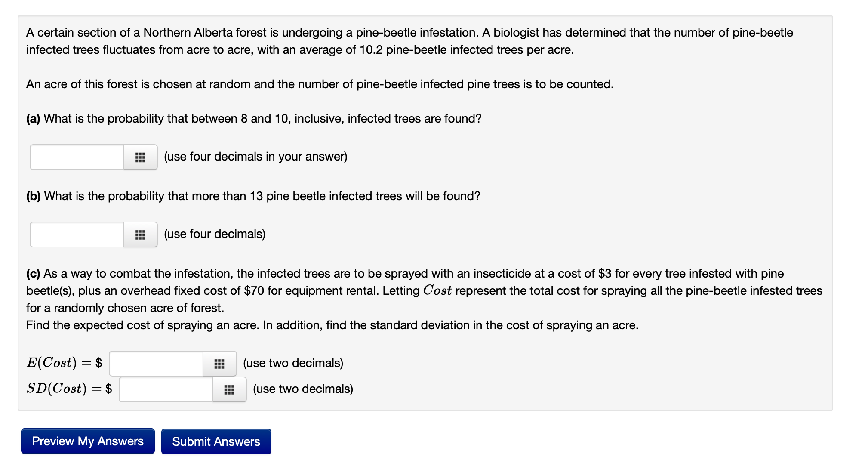Image resolution: width=868 pixels, height=463 pixels.
Task: Click the keypad icon next to the SD(Cost) field
Action: coord(229,389)
